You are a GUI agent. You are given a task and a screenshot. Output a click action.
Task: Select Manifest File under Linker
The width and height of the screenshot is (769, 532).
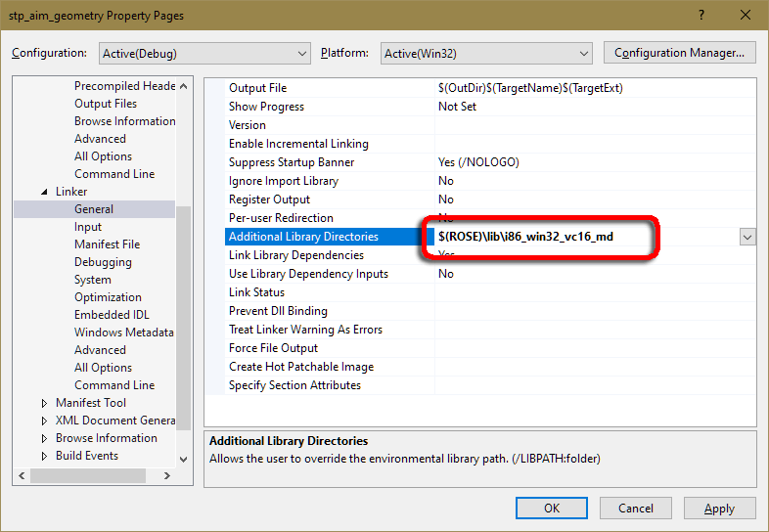click(107, 244)
